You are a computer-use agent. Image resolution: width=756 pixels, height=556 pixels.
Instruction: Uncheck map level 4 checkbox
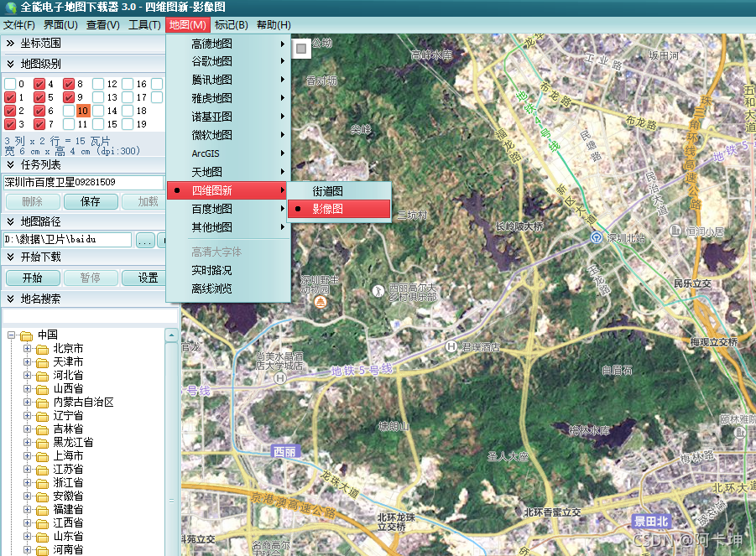[39, 84]
